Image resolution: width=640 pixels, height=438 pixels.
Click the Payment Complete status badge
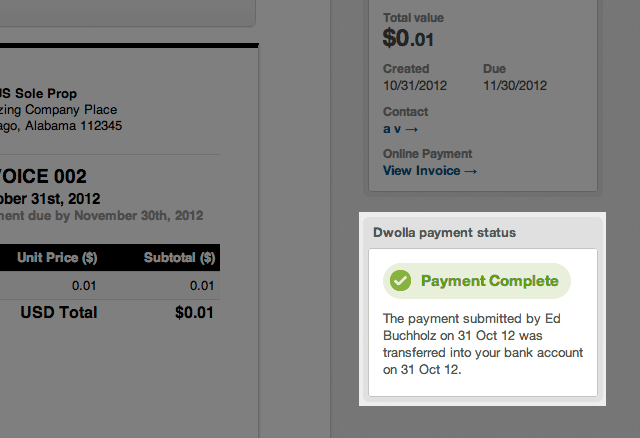click(x=476, y=281)
